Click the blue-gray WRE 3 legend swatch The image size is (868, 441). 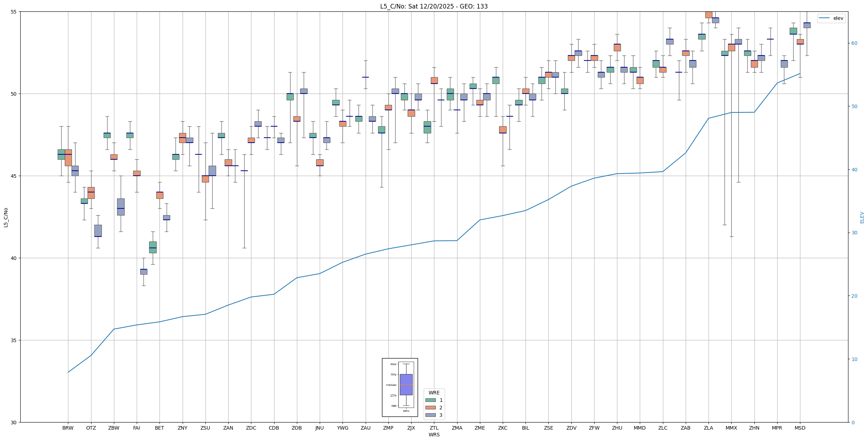[x=430, y=415]
